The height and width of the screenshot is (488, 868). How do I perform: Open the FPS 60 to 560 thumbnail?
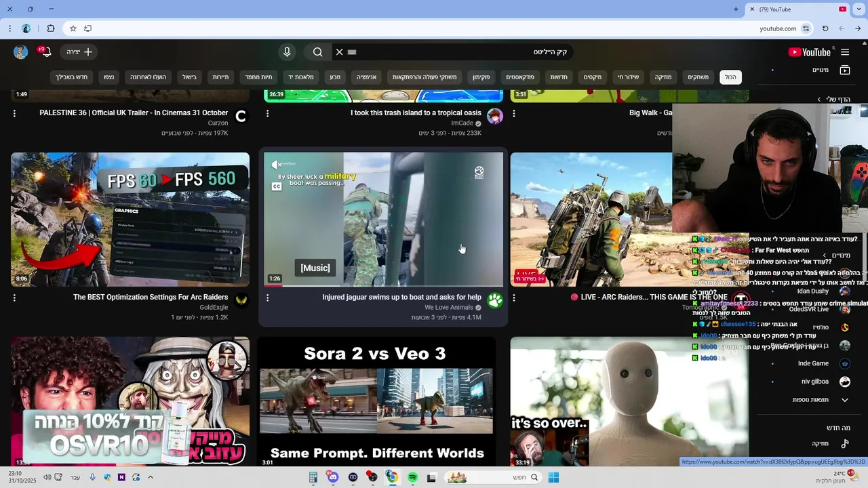pyautogui.click(x=130, y=220)
